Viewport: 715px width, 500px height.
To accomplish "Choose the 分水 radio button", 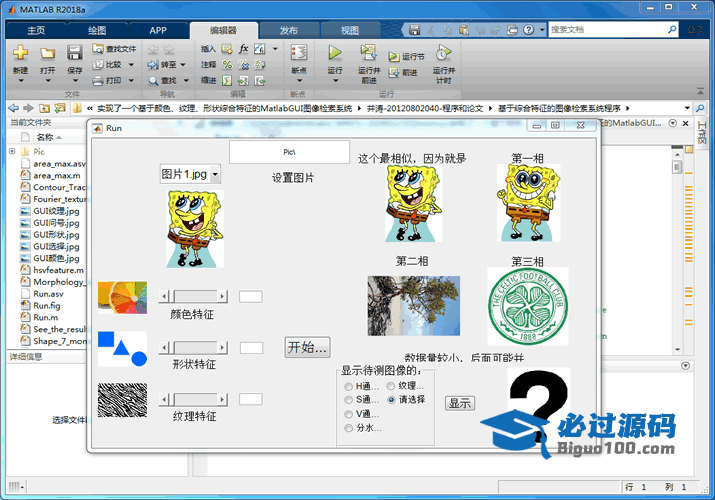I will (x=348, y=428).
